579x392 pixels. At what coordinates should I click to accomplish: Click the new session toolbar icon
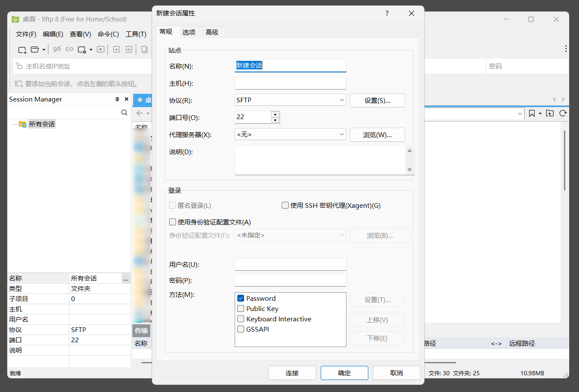coord(22,50)
